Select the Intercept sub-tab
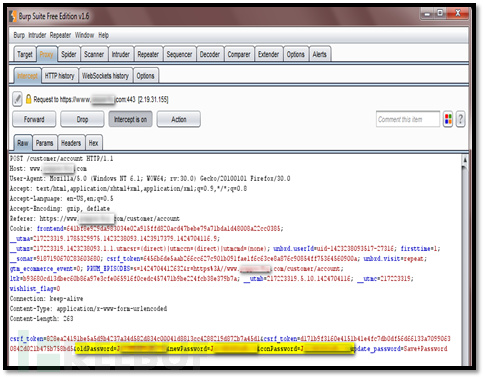Screen dimensions: 485x379 27,76
